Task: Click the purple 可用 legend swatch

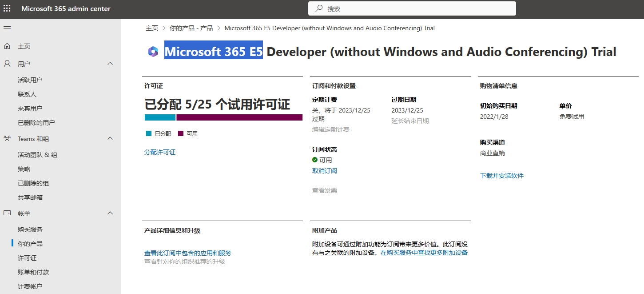Action: [181, 133]
